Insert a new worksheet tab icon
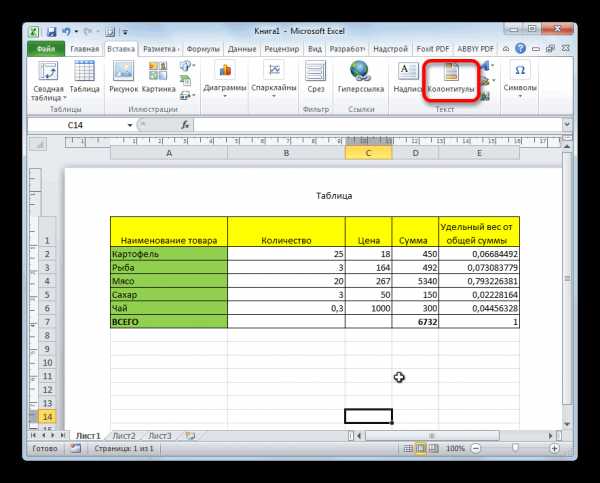Screen dimensions: 600x483 click(x=190, y=436)
